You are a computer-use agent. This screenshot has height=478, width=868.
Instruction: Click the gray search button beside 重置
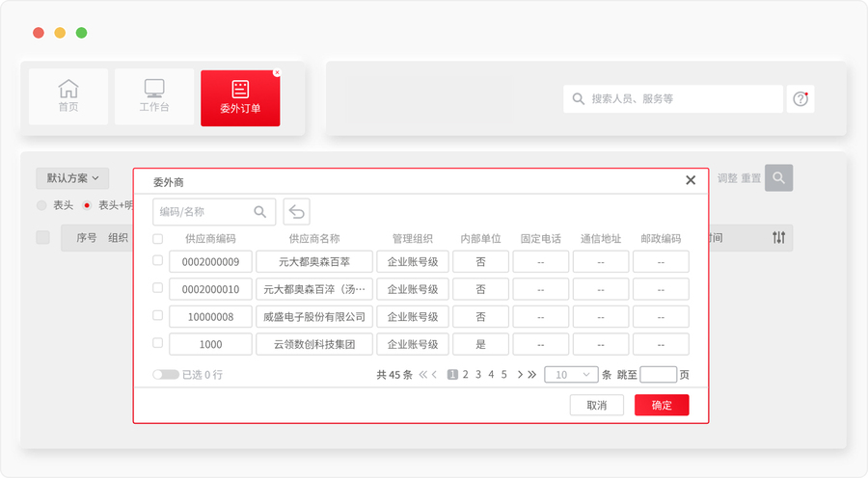778,178
